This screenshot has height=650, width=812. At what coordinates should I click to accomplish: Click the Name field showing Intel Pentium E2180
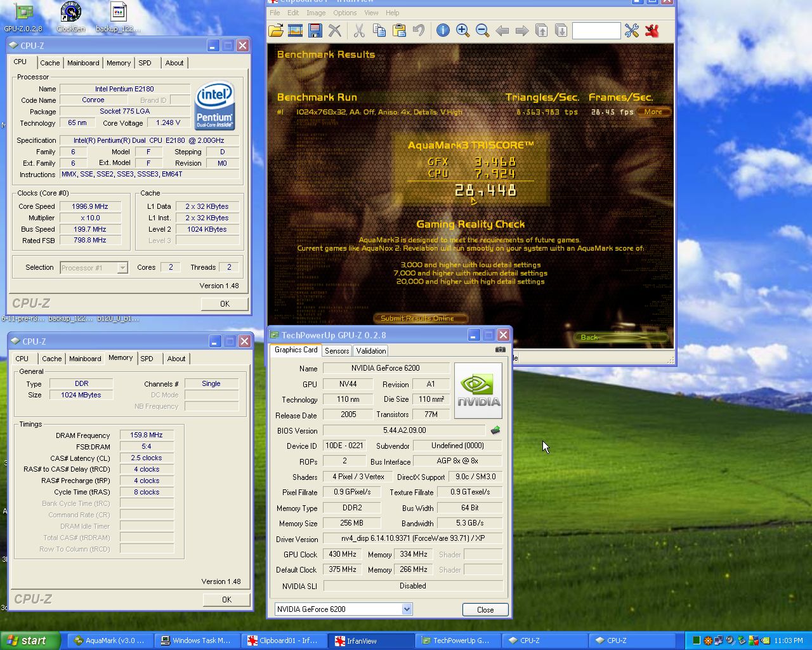click(x=124, y=89)
